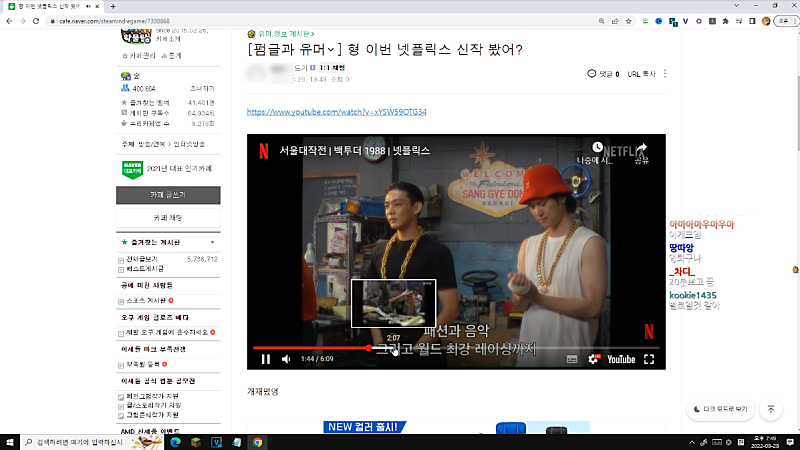800x450 pixels.
Task: Seek to a later point on the unplayed part of the video progress bar
Action: coord(515,348)
